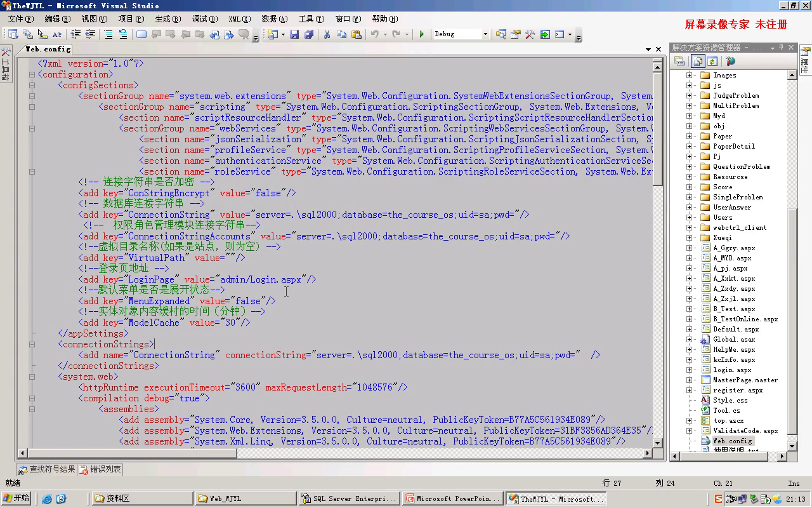The image size is (812, 508).
Task: Open the 工具箱 side tab on left edge
Action: [6, 65]
